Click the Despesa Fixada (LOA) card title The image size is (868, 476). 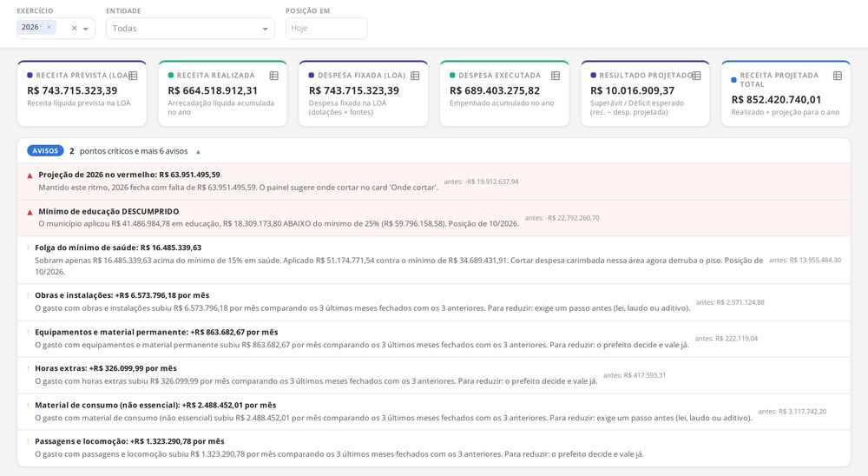[361, 76]
